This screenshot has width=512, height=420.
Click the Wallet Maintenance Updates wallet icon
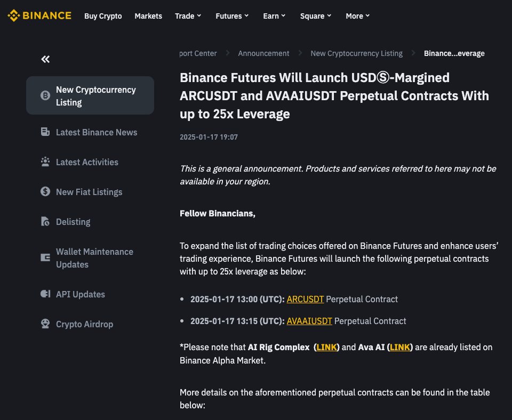pos(45,257)
